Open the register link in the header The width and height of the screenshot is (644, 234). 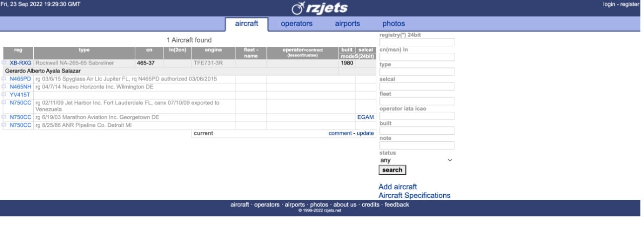click(x=629, y=5)
